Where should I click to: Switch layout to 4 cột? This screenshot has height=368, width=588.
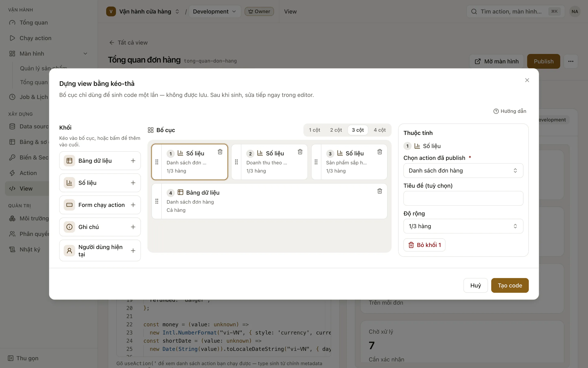coord(380,130)
